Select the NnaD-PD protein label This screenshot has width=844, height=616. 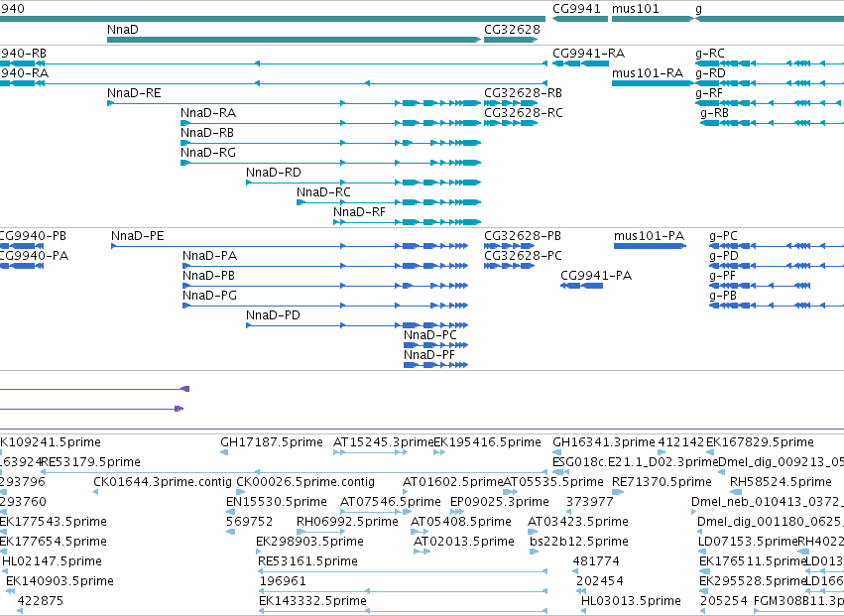click(273, 315)
